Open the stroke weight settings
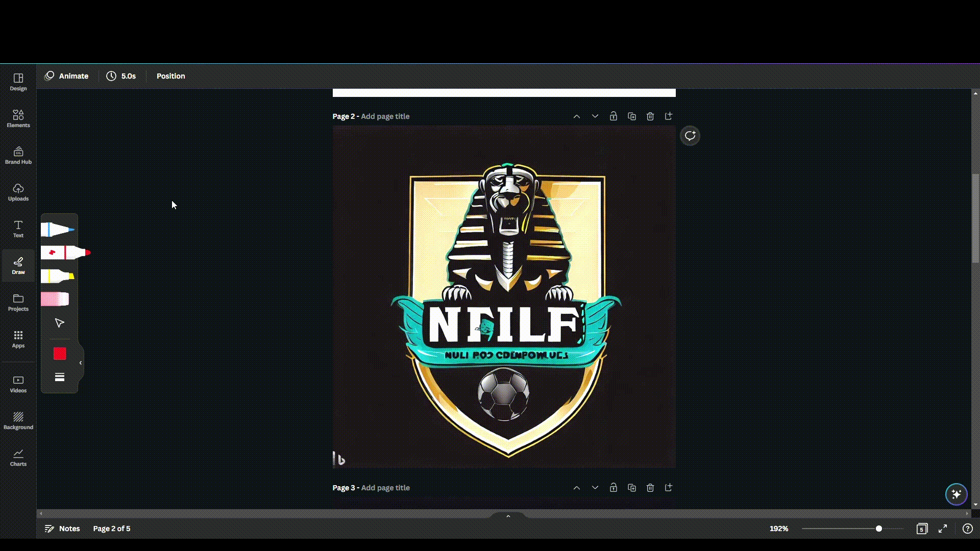 59,378
